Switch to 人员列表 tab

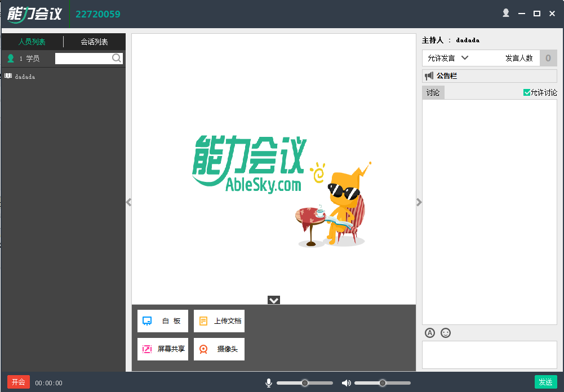coord(32,42)
